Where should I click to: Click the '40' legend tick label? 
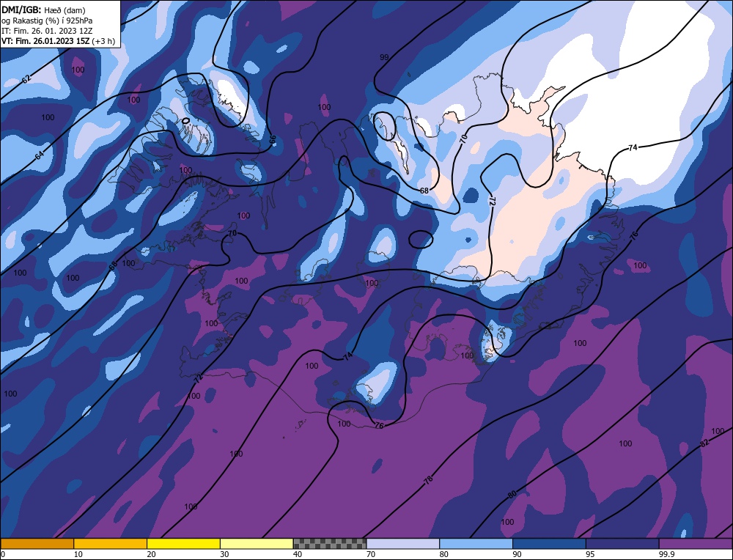pos(298,554)
